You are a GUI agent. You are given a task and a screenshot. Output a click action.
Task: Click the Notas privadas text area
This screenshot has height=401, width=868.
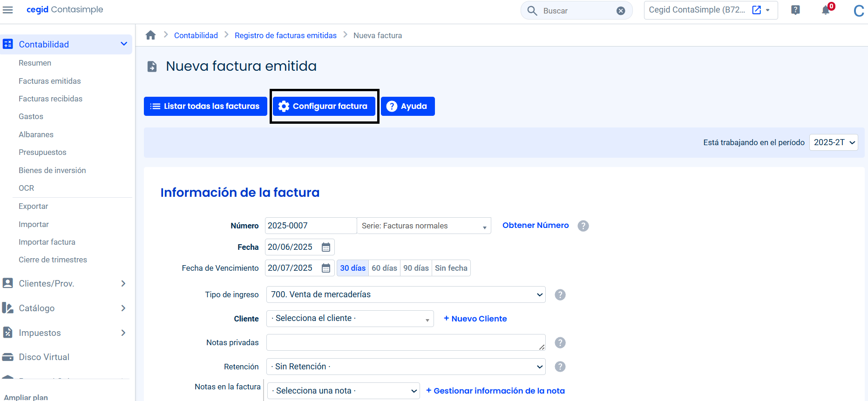coord(406,342)
